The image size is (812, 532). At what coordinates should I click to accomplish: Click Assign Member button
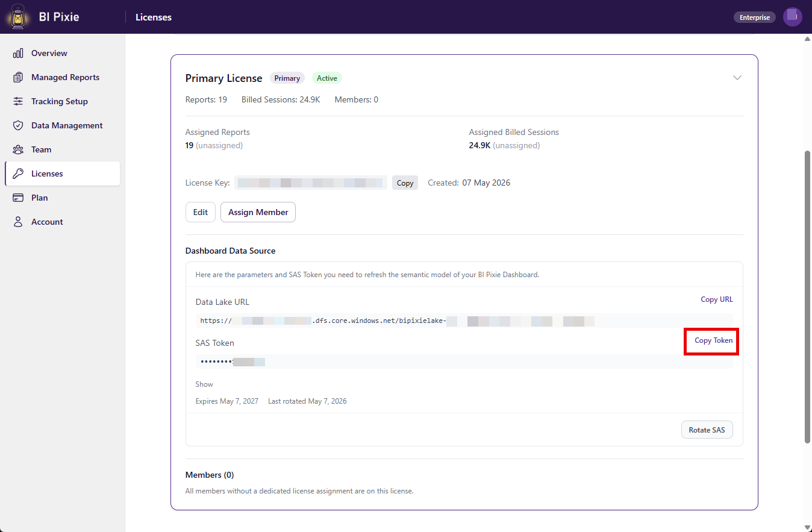coord(258,212)
